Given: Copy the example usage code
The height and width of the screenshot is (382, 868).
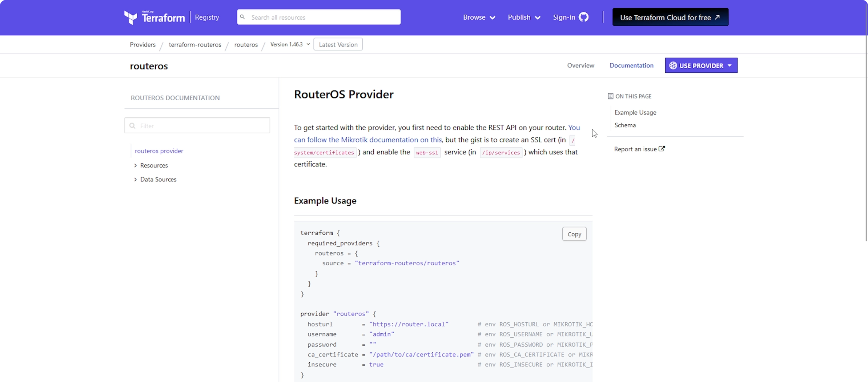Looking at the screenshot, I should tap(574, 234).
